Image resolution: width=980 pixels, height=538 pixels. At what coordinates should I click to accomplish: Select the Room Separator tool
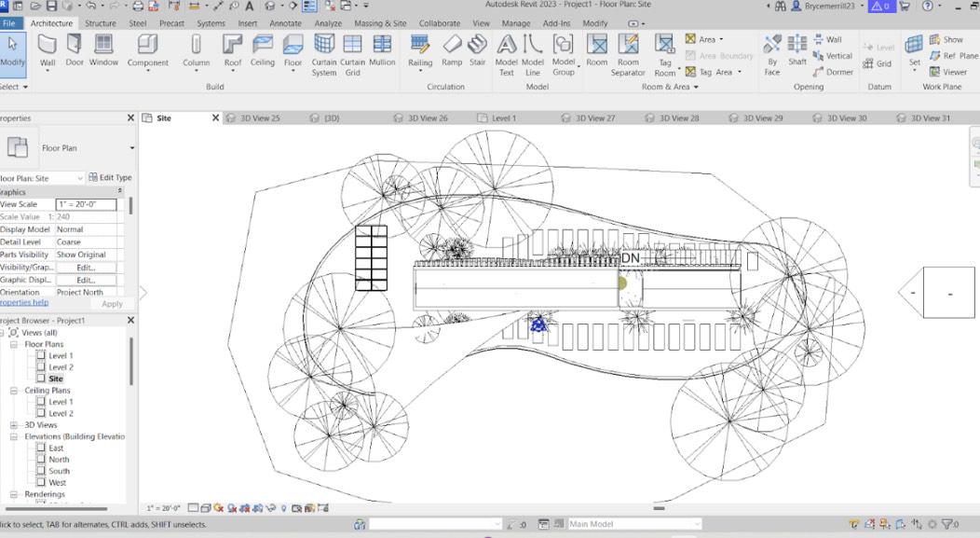click(628, 55)
